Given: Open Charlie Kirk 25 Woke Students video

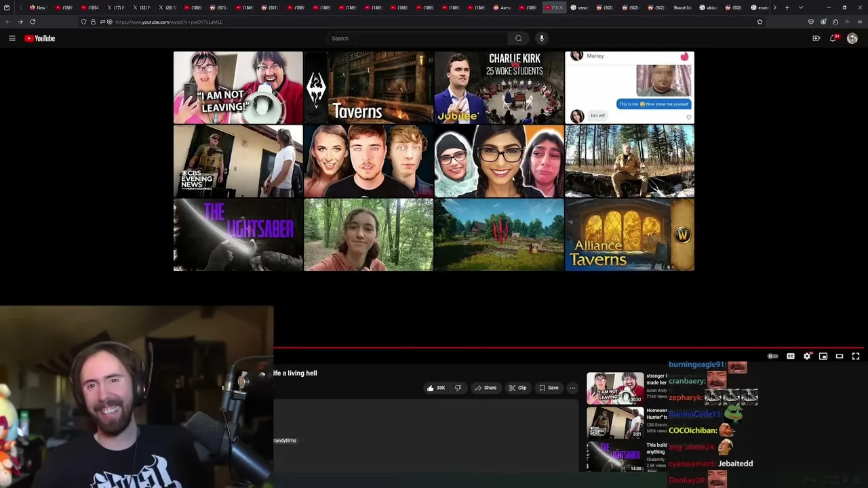Looking at the screenshot, I should [x=499, y=87].
